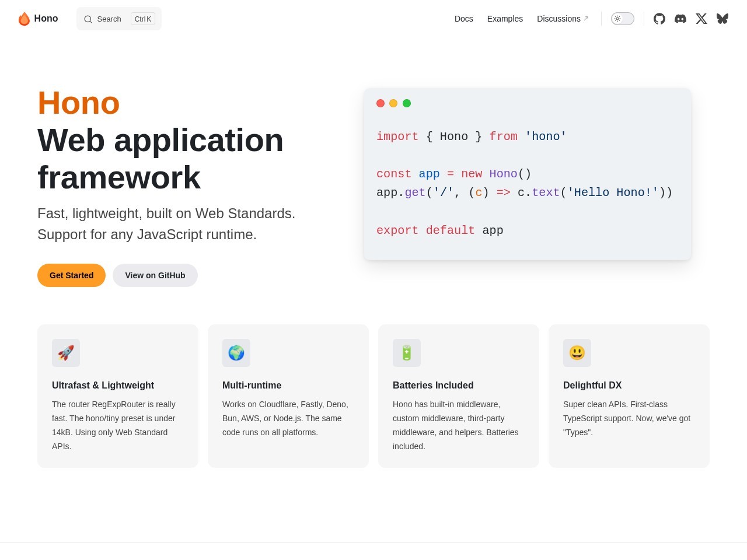Click the 'Web application framework' heading
The image size is (747, 560).
point(160,159)
